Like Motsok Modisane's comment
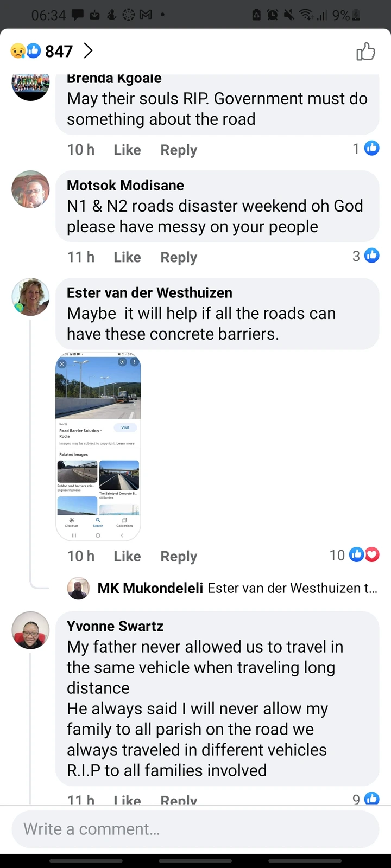The image size is (391, 868). (x=127, y=257)
